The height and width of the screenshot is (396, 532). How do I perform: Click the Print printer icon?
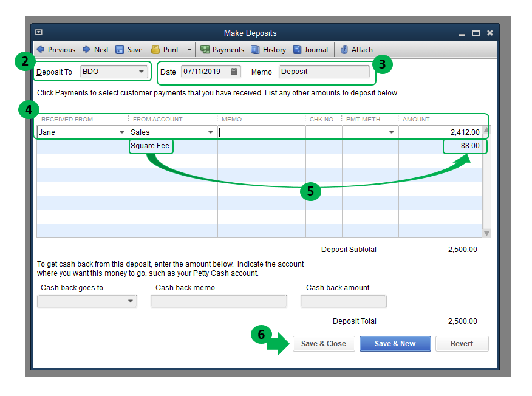(x=155, y=50)
